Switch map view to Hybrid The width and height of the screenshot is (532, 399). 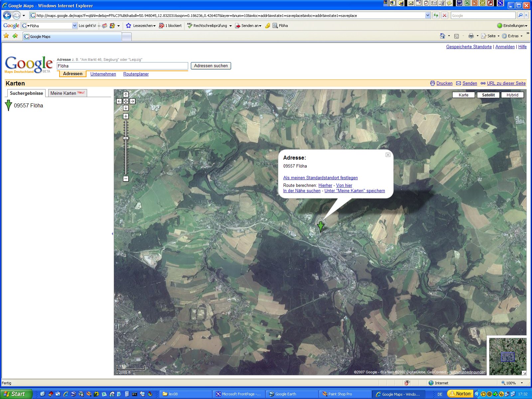[x=512, y=95]
